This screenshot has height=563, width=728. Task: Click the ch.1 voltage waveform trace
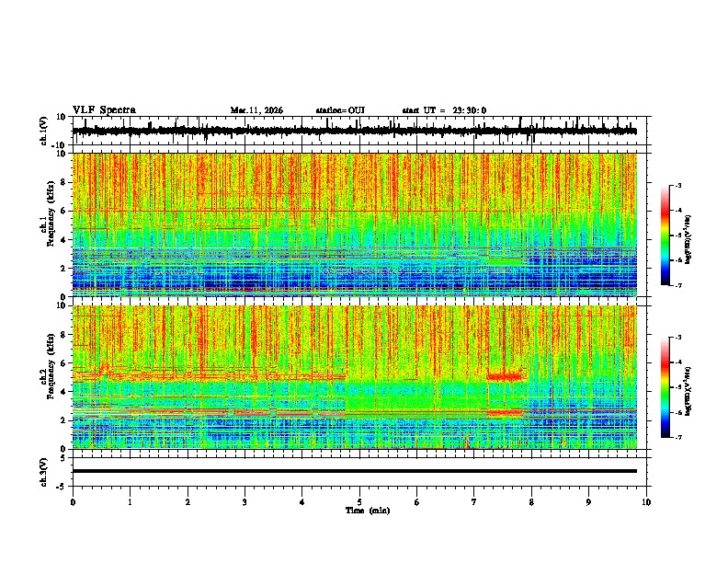[355, 131]
